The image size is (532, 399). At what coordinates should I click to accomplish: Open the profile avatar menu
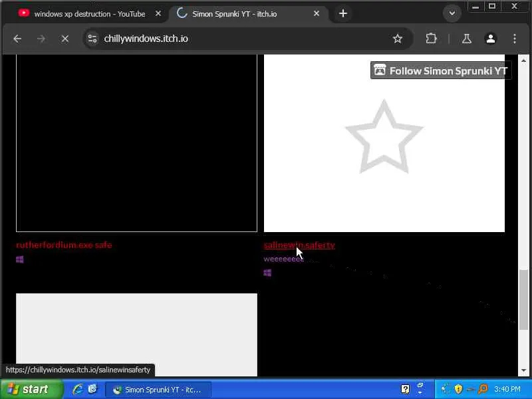click(490, 39)
